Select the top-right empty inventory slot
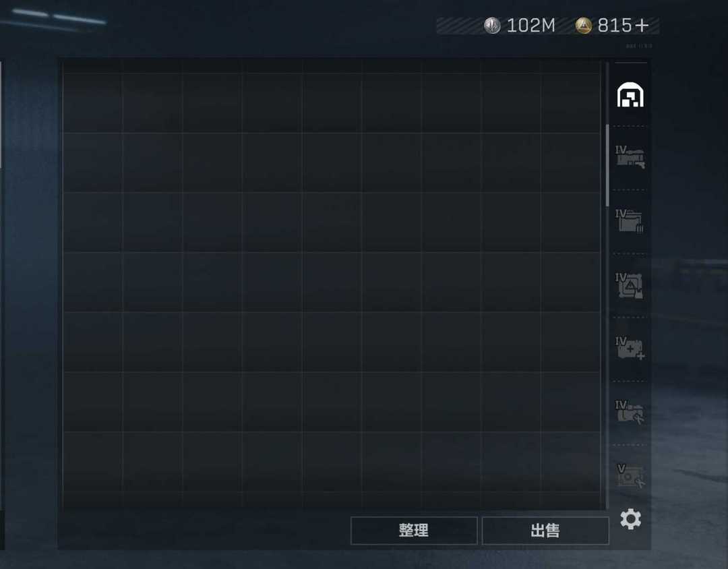Screen dimensions: 728x569 pyautogui.click(x=571, y=102)
